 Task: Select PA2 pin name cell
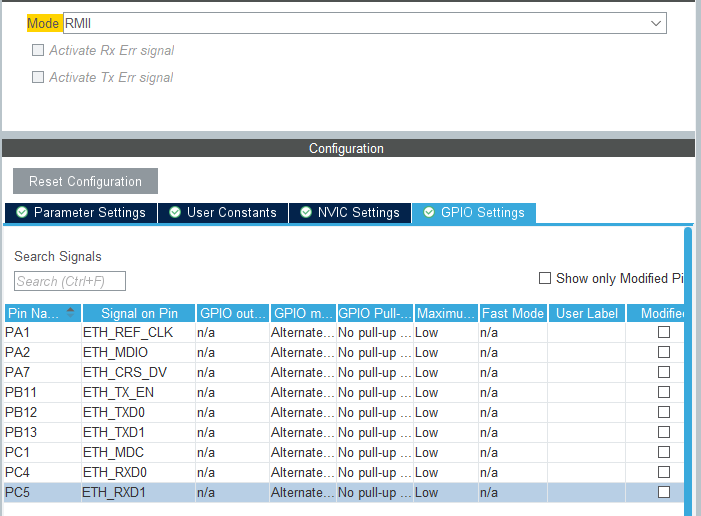click(x=42, y=352)
